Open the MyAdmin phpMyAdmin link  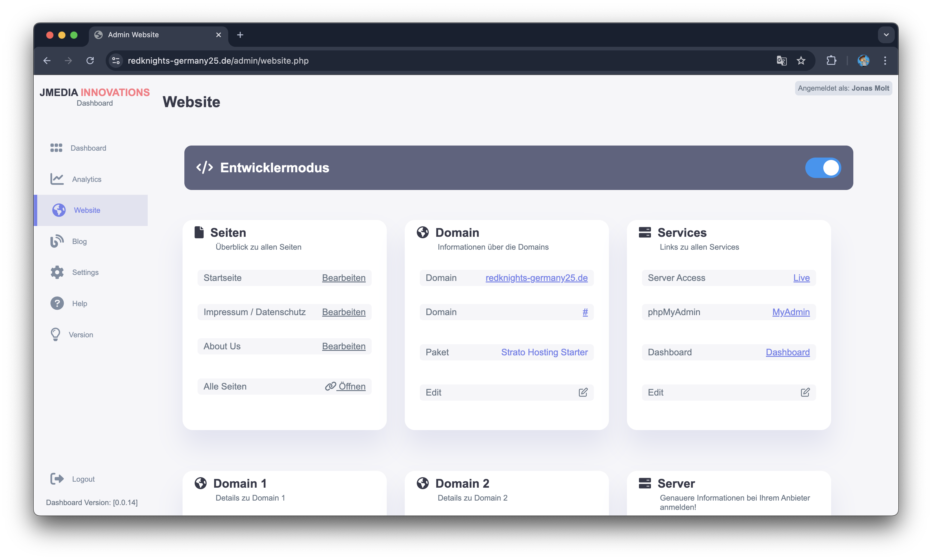tap(791, 312)
